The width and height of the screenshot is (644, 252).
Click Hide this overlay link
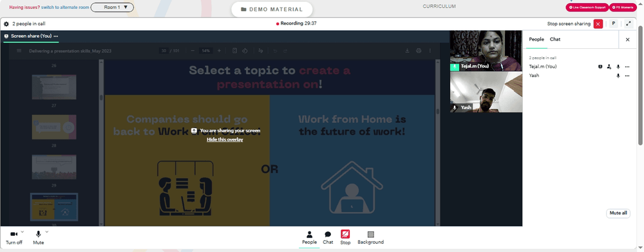click(225, 139)
